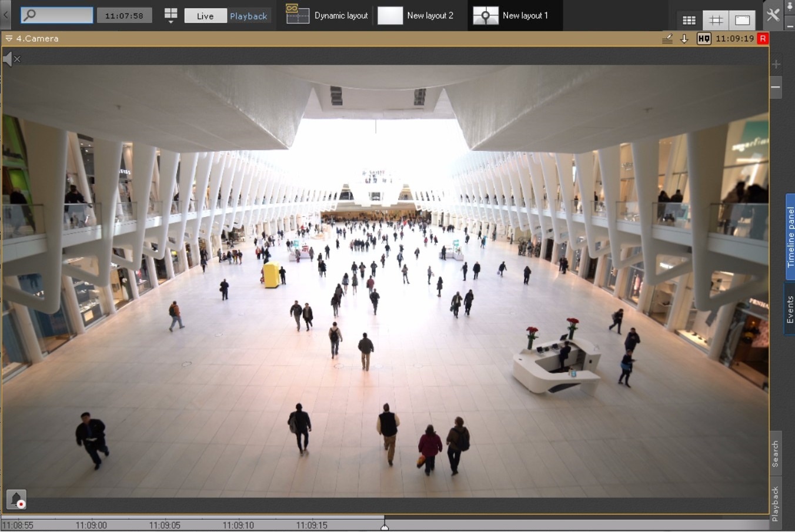
Task: Click the comment pencil icon in camera header
Action: click(x=667, y=39)
